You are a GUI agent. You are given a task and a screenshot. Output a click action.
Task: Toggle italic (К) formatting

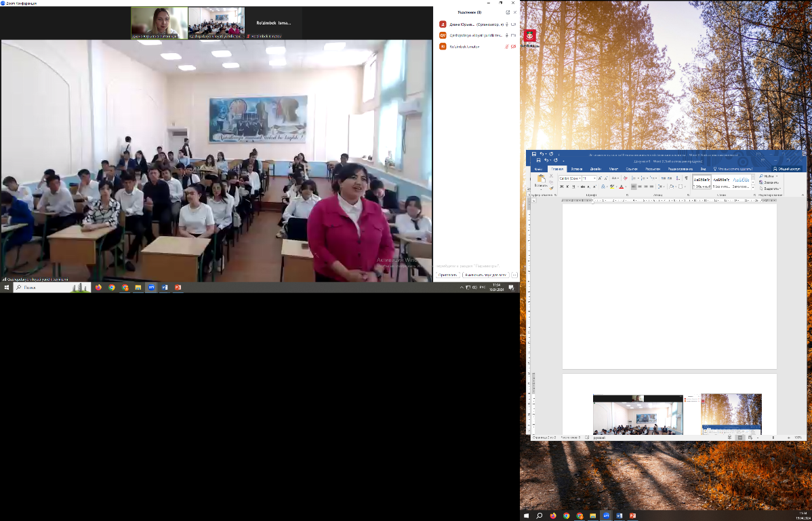(567, 187)
